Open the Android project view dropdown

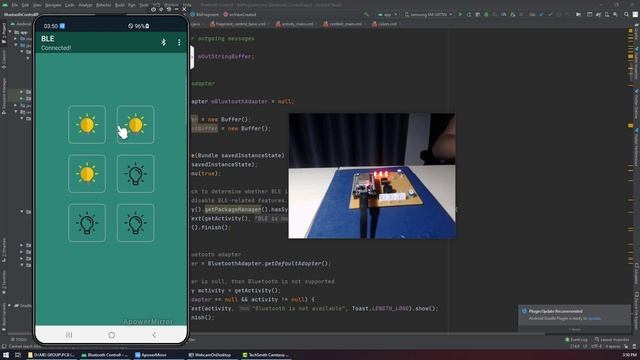tap(21, 24)
